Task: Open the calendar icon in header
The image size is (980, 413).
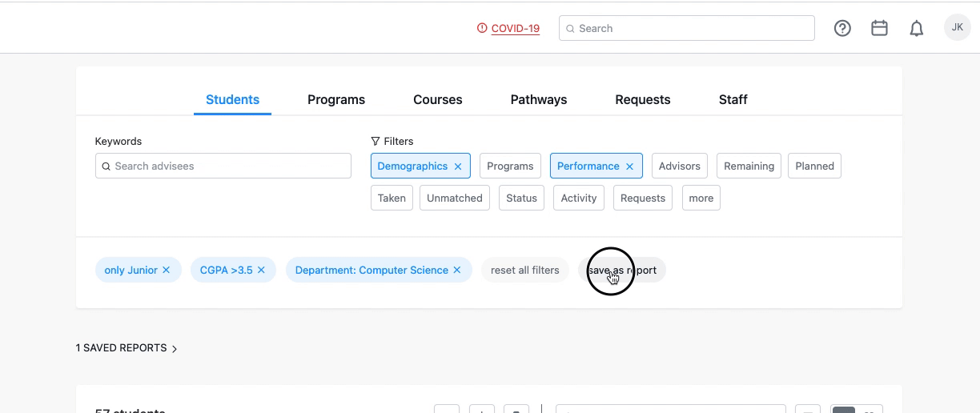Action: 879,28
